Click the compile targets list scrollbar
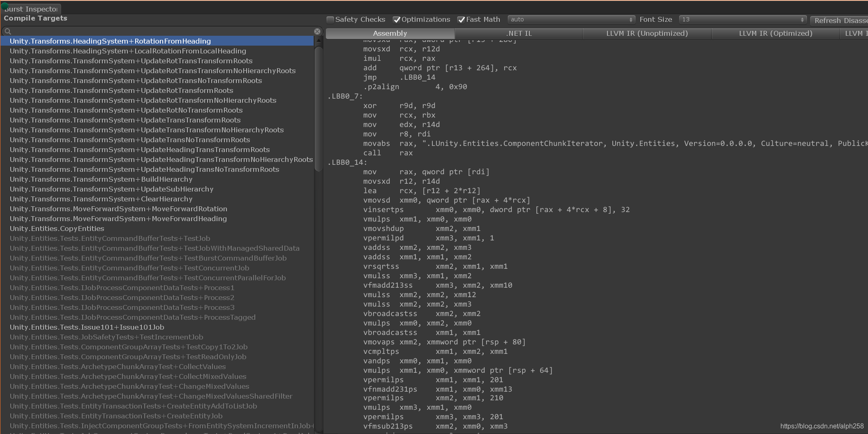Screen dimensions: 868x434 click(x=319, y=109)
